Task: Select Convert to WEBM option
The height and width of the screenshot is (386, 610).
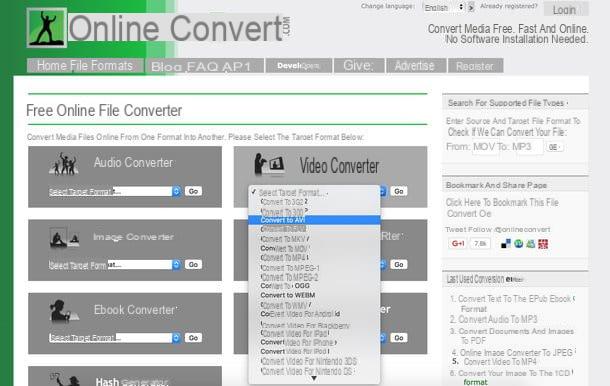Action: click(x=314, y=295)
